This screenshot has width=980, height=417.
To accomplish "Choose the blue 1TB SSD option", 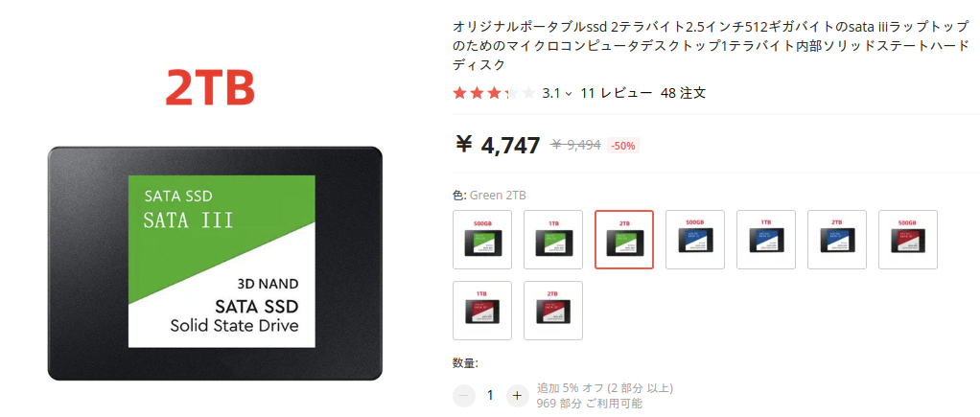I will [766, 240].
